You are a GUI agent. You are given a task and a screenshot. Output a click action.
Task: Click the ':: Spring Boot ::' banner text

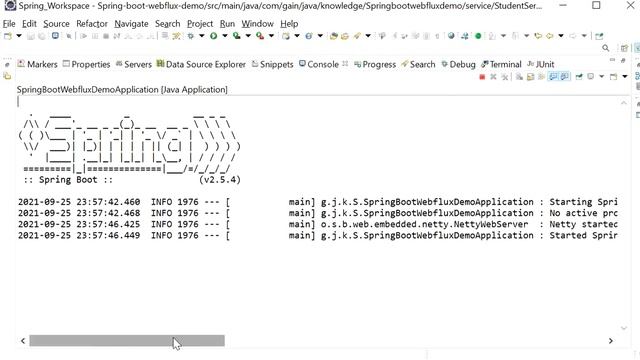click(68, 180)
